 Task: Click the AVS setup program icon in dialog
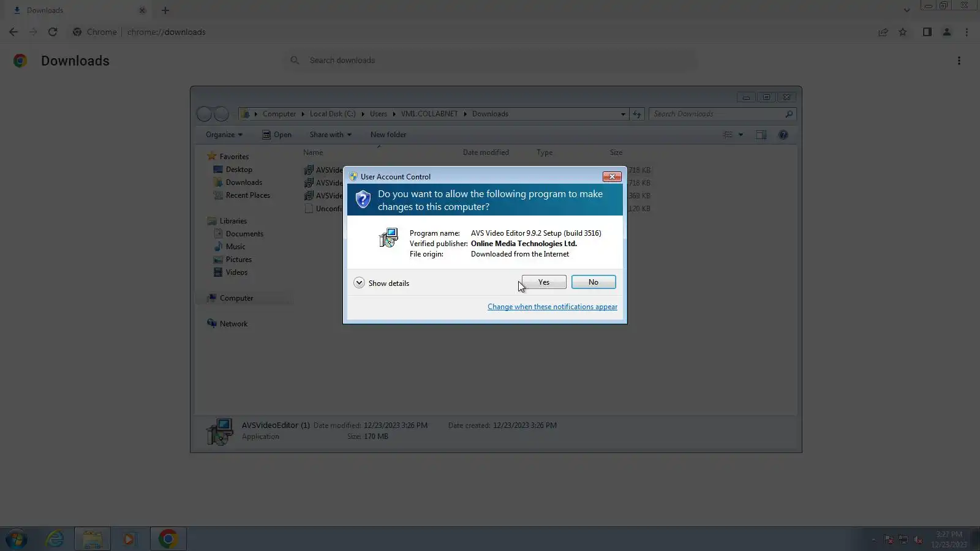(388, 238)
